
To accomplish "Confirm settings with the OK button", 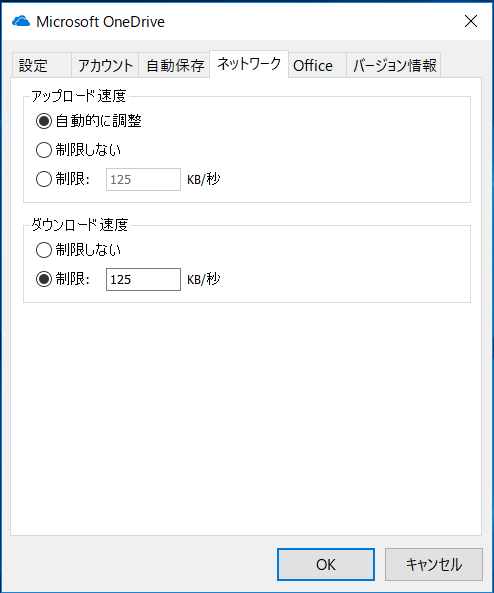I will [326, 564].
